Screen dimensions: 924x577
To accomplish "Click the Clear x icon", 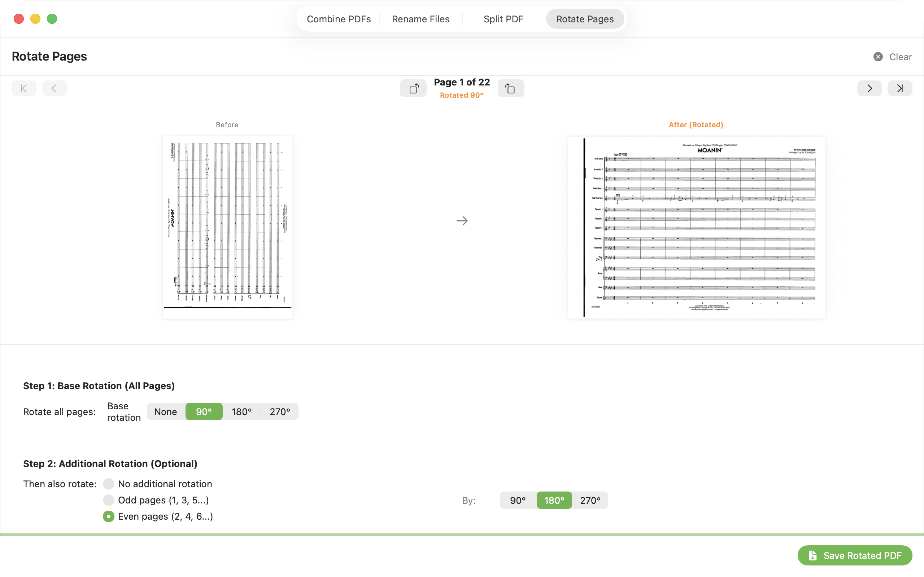I will 878,57.
